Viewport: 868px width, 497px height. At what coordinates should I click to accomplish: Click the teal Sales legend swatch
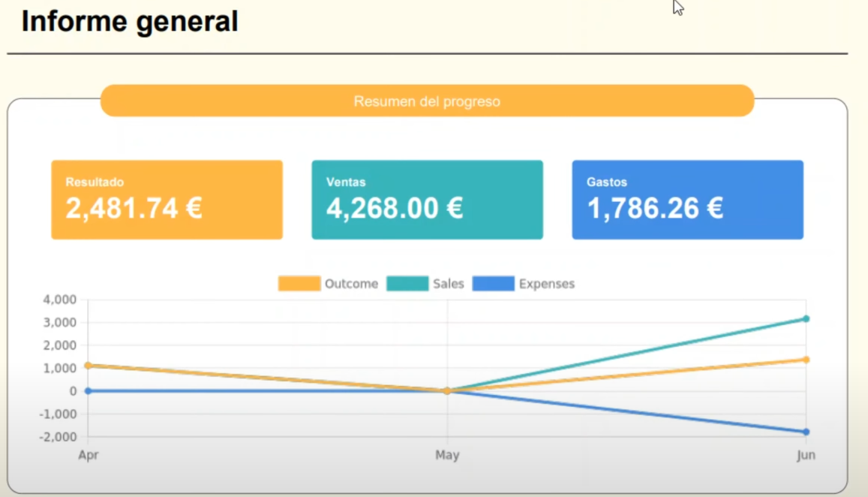pyautogui.click(x=407, y=284)
